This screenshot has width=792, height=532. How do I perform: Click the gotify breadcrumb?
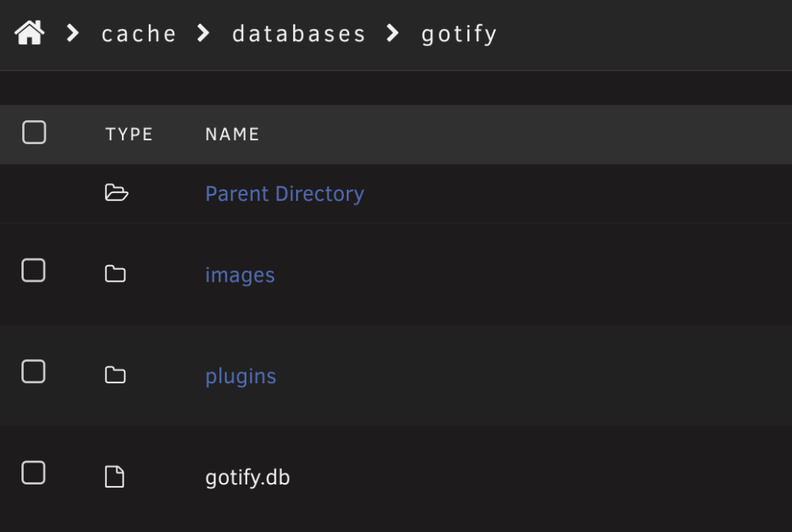[459, 34]
